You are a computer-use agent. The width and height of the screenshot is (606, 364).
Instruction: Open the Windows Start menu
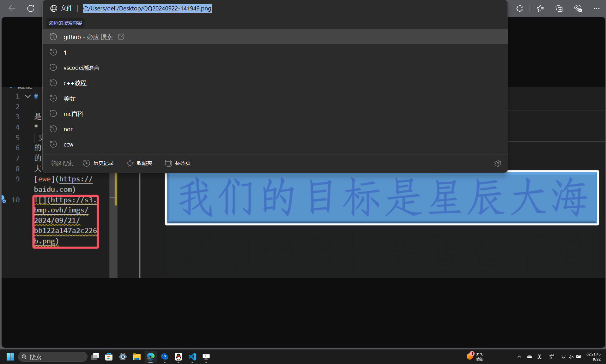(10, 357)
